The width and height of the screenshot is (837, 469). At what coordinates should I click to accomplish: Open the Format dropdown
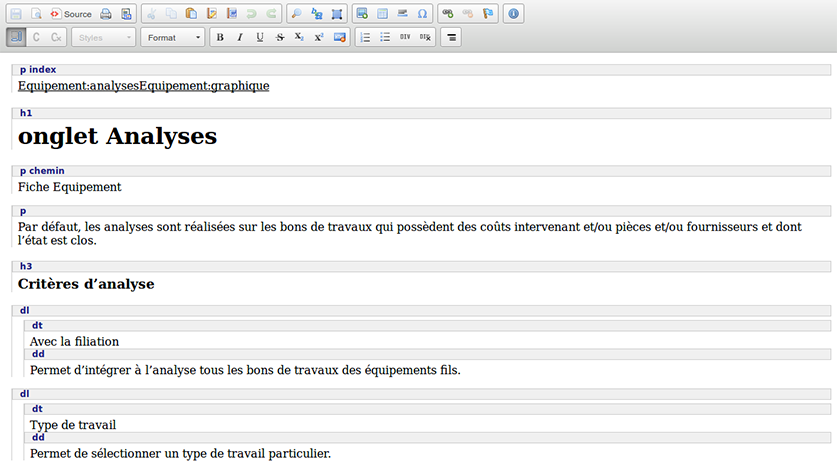(172, 37)
